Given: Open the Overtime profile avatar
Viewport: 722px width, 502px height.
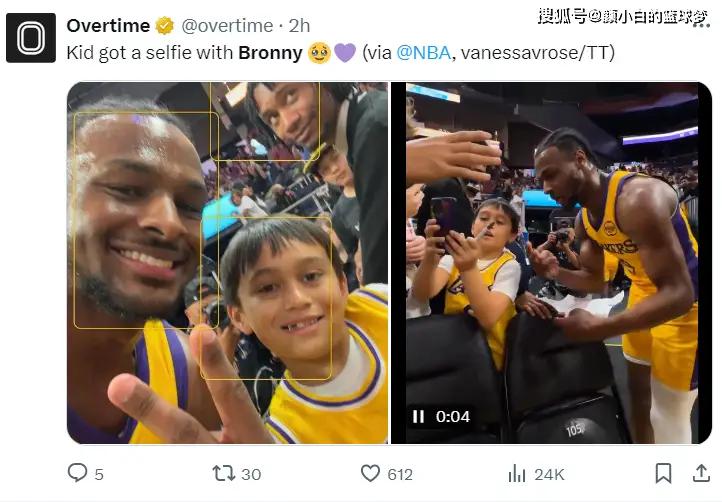Looking at the screenshot, I should 31,38.
